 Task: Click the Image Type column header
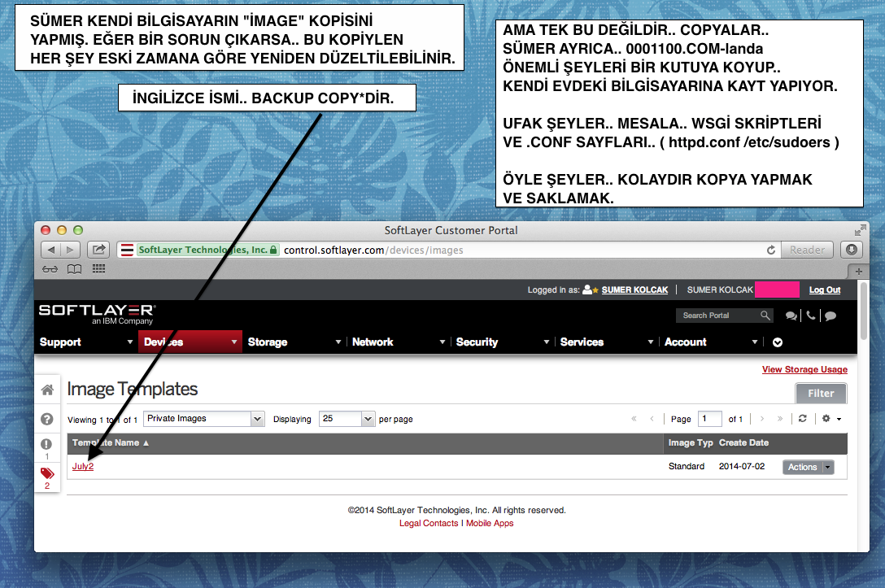tap(691, 443)
